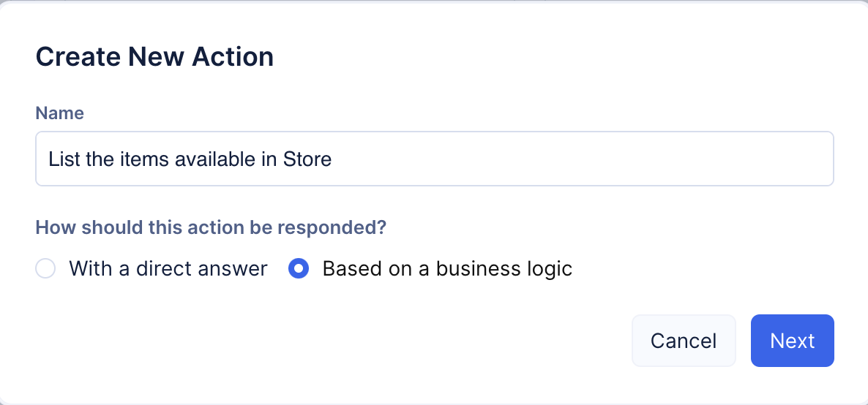The height and width of the screenshot is (405, 868).
Task: Click the "How should this action be responded?" heading
Action: (211, 227)
